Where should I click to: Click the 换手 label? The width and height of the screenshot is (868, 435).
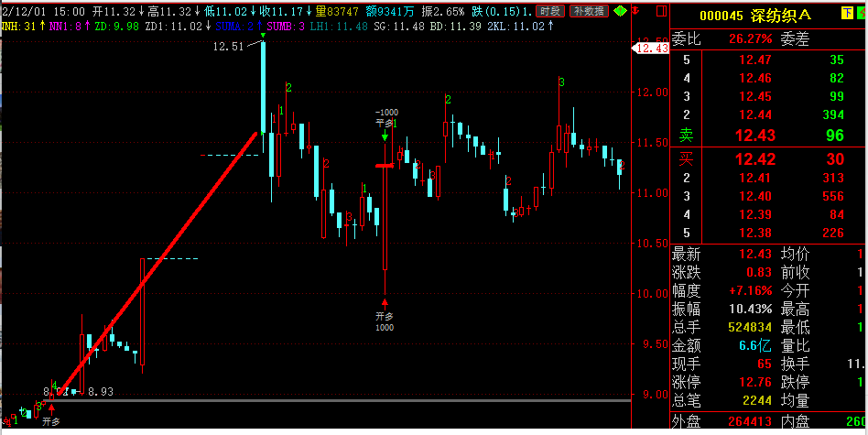coord(795,364)
